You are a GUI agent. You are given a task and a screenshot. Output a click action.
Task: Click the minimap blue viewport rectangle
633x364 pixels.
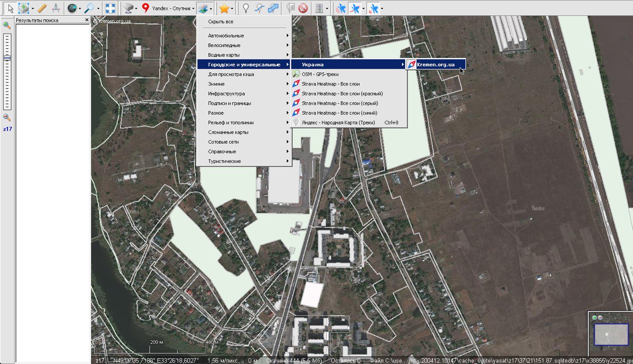click(611, 334)
